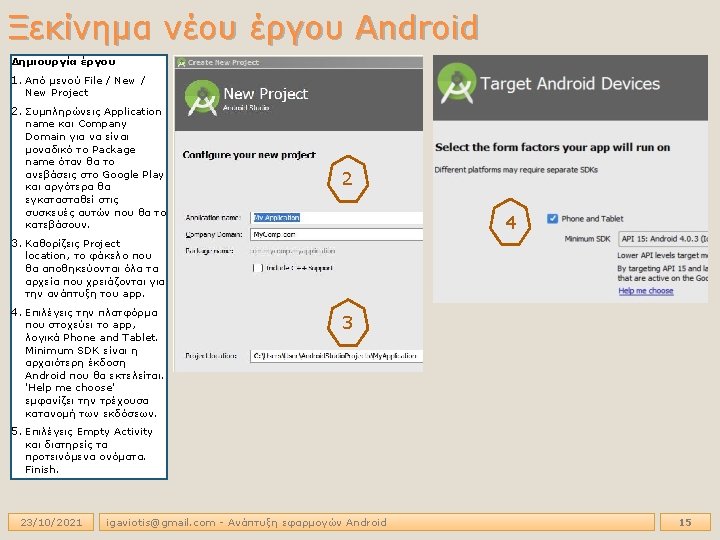Click the 'Minimum SDK' label
Screen dimensions: 720x540
(587, 239)
